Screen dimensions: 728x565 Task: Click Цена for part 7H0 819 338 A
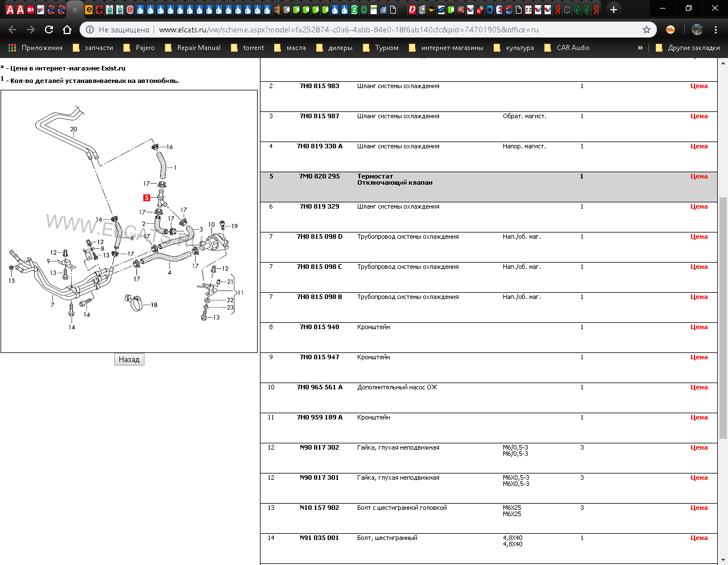click(x=699, y=146)
